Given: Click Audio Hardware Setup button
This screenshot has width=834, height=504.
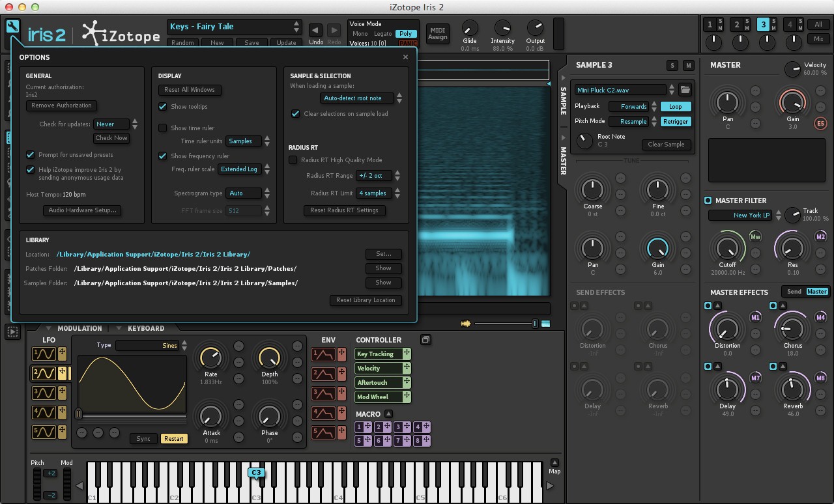Looking at the screenshot, I should coord(82,210).
